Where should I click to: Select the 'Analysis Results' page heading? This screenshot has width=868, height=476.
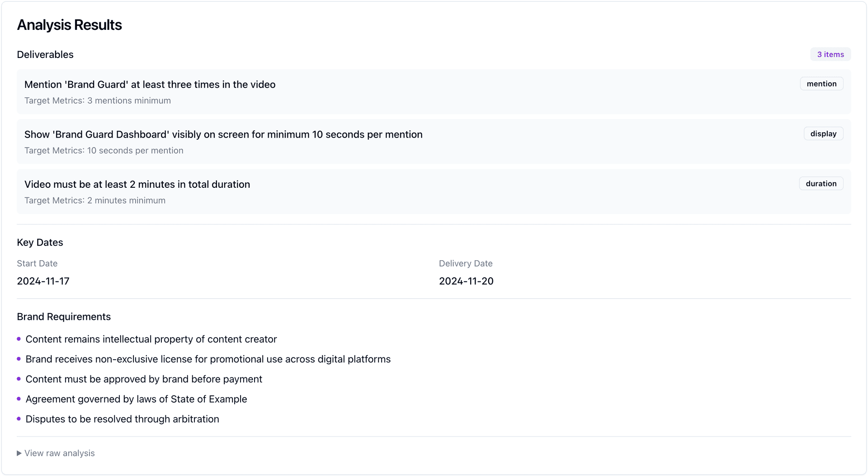point(69,25)
